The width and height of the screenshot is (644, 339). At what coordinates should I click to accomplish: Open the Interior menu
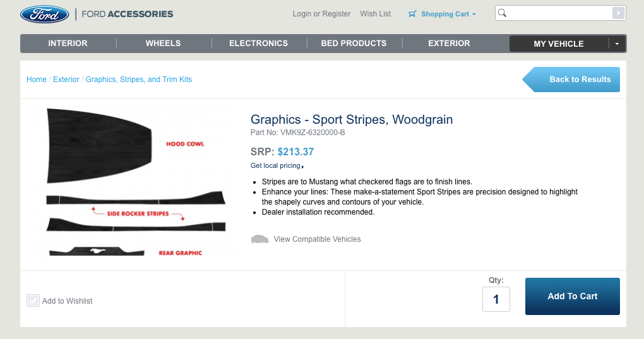click(x=68, y=44)
